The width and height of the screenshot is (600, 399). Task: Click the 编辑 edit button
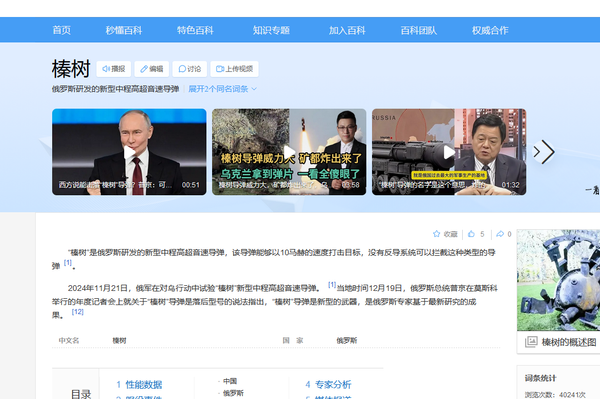(x=152, y=69)
